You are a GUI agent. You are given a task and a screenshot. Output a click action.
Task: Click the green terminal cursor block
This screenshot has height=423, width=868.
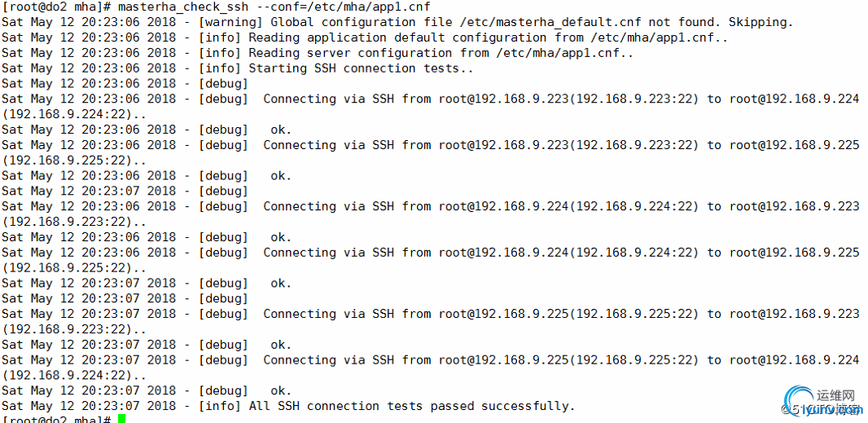(x=121, y=419)
